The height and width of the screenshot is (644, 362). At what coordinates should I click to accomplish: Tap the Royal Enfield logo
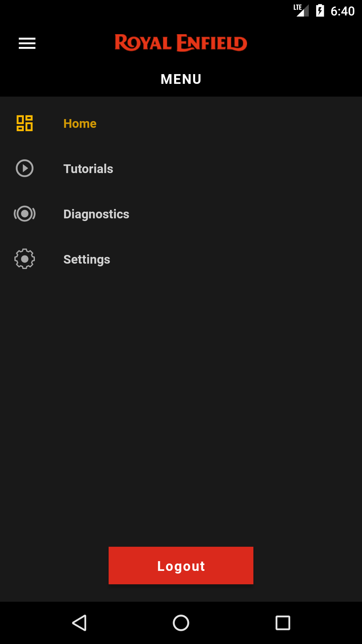(x=181, y=43)
